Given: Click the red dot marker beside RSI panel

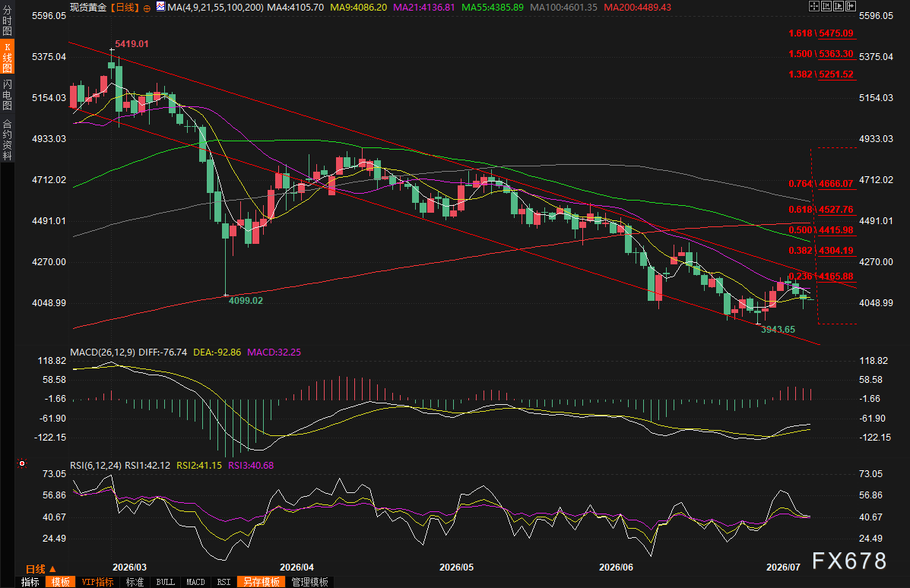Looking at the screenshot, I should (22, 463).
